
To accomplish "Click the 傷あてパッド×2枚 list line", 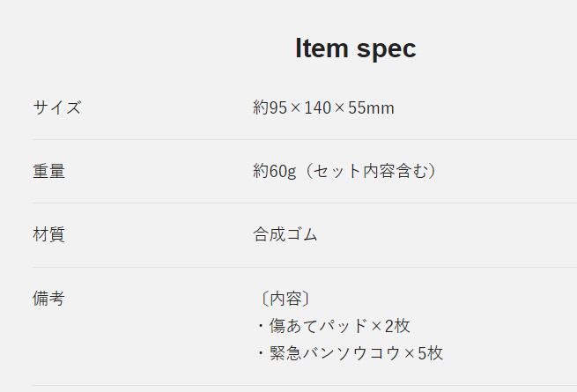I will point(334,326).
